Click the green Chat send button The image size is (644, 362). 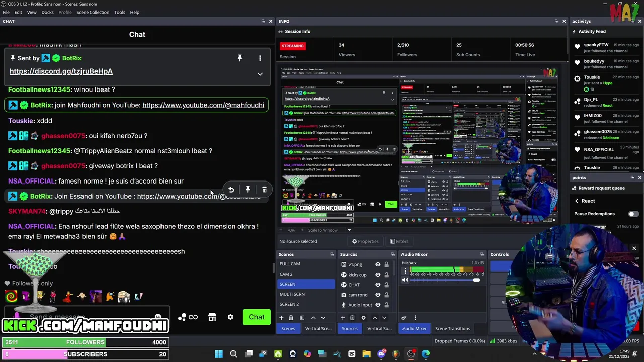pos(256,317)
